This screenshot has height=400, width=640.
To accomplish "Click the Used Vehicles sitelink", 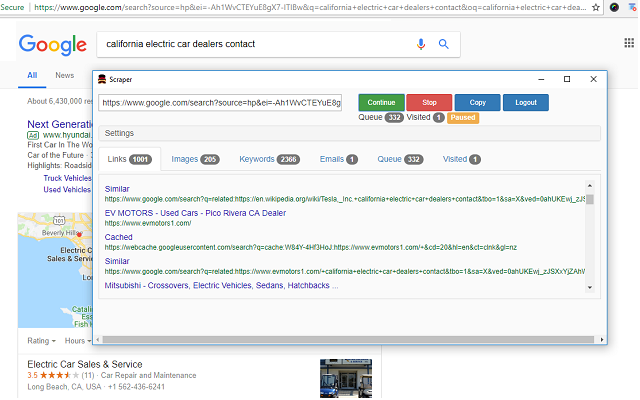I will pos(67,190).
